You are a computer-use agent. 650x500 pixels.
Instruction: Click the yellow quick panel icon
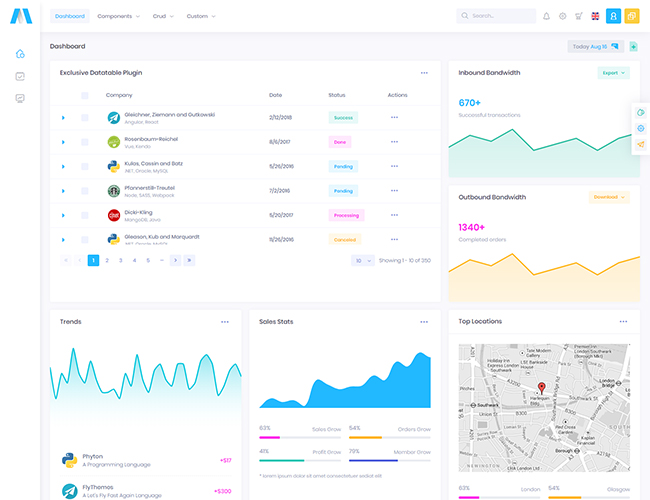click(x=632, y=16)
